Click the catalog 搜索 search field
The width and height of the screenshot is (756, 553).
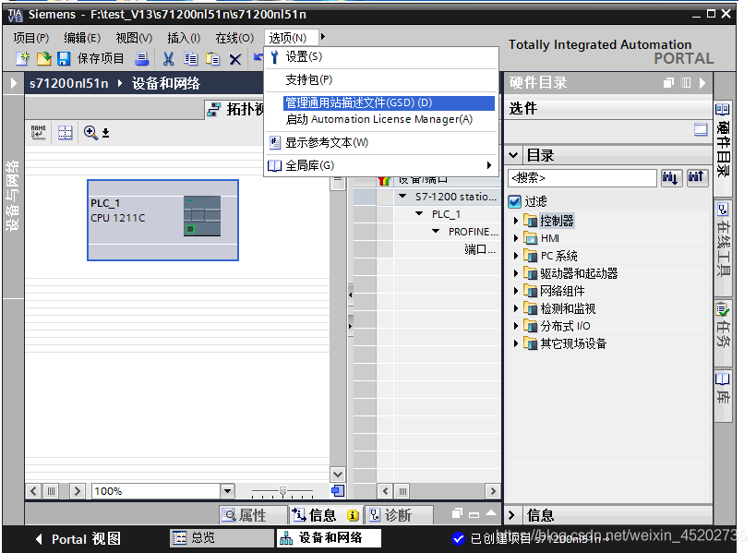[x=582, y=178]
